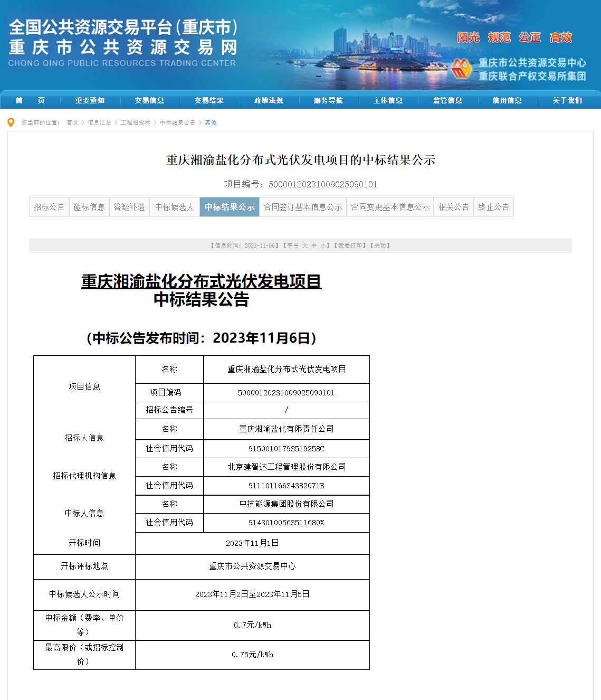The image size is (601, 700).
Task: Switch to the 招标公告 tab
Action: [49, 207]
